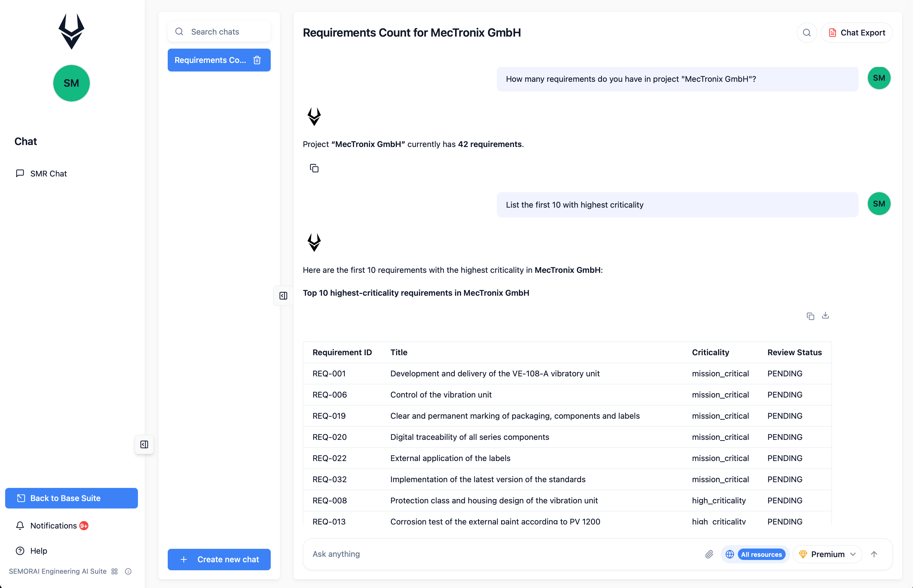Click the Requirement ID column header
This screenshot has width=913, height=588.
(342, 352)
